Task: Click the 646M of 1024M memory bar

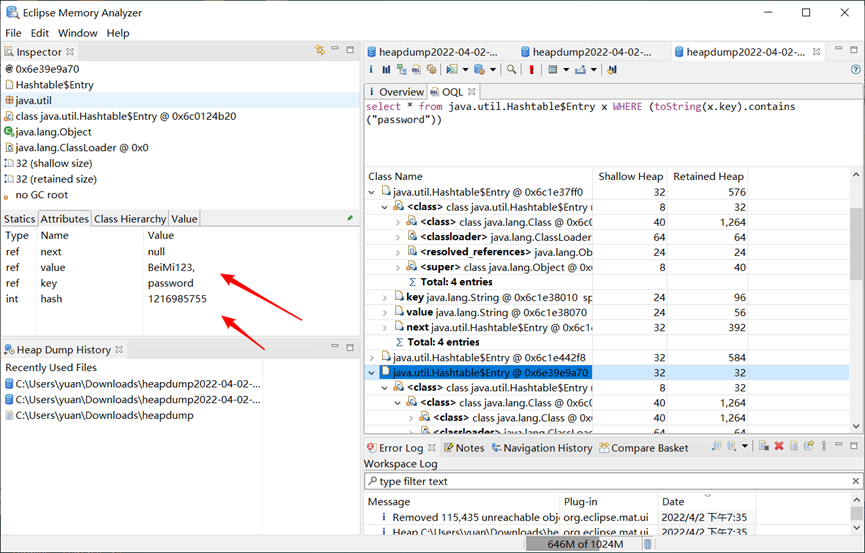Action: coord(585,544)
